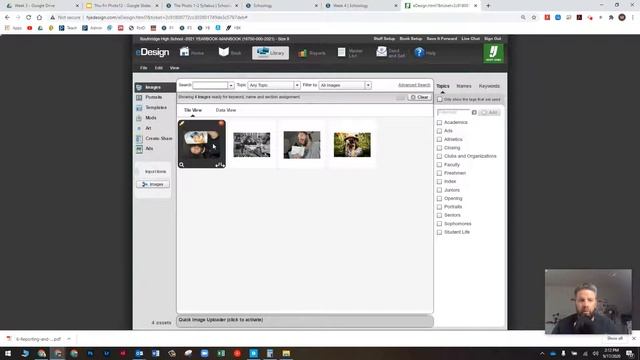Click pencil edit icon on selected image tile
The height and width of the screenshot is (360, 640).
coord(182,123)
